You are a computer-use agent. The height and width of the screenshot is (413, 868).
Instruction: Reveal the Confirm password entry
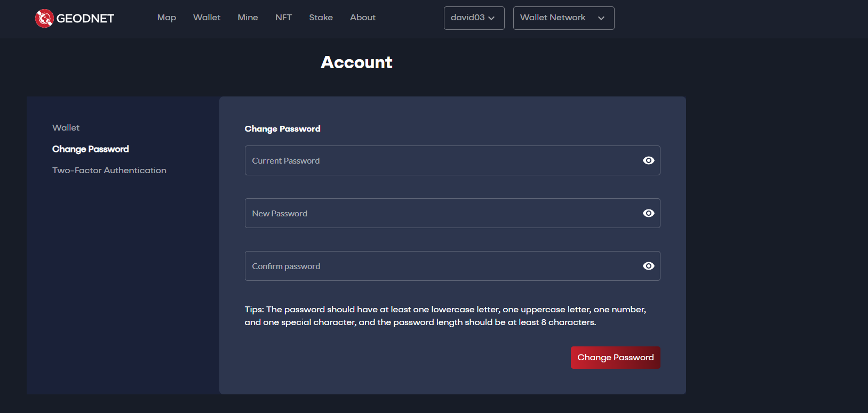[x=648, y=266]
